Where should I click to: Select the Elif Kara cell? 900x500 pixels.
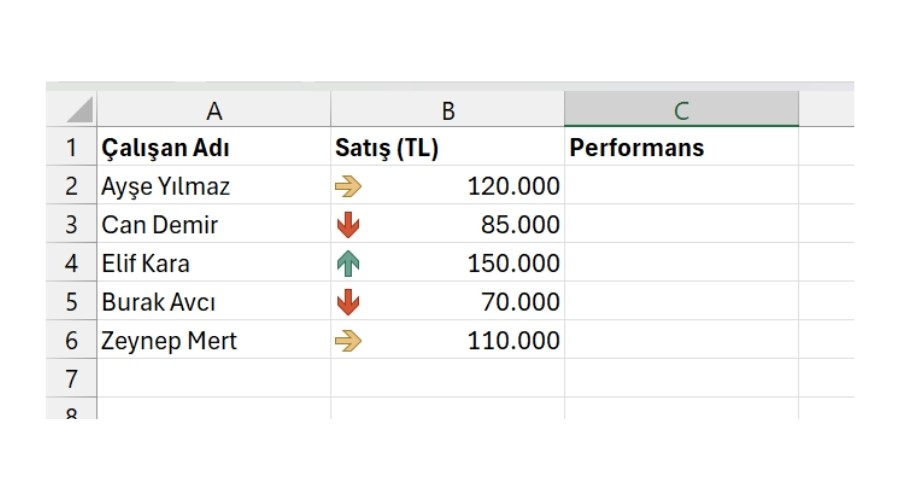click(146, 264)
